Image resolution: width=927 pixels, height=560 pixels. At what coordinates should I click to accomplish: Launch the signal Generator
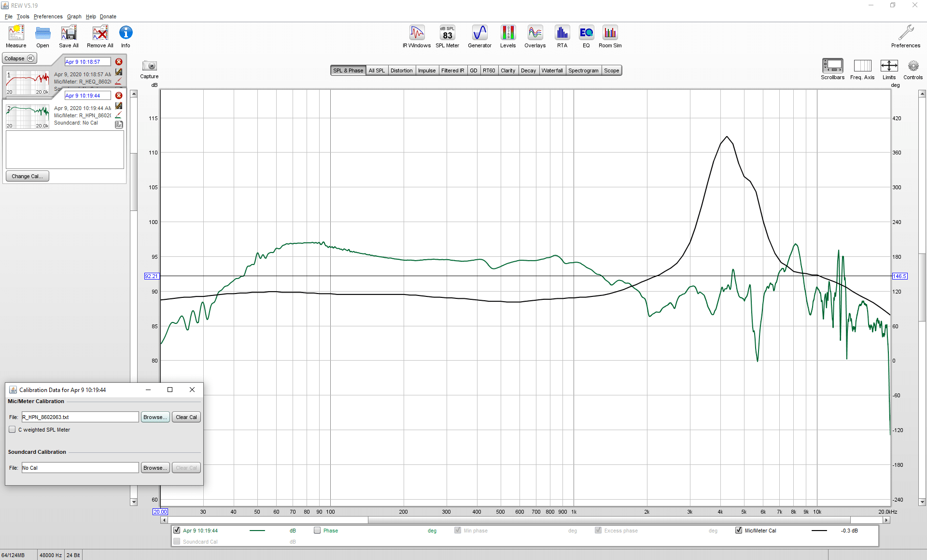479,37
